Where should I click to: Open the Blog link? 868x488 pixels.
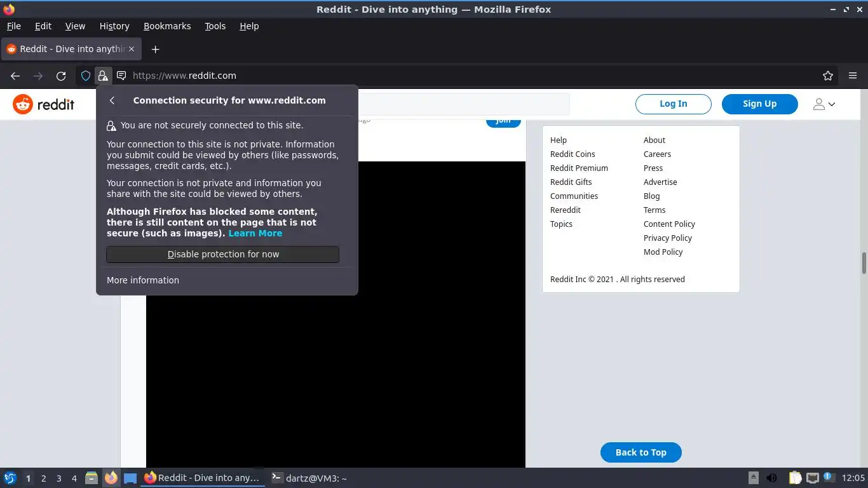[x=652, y=196]
